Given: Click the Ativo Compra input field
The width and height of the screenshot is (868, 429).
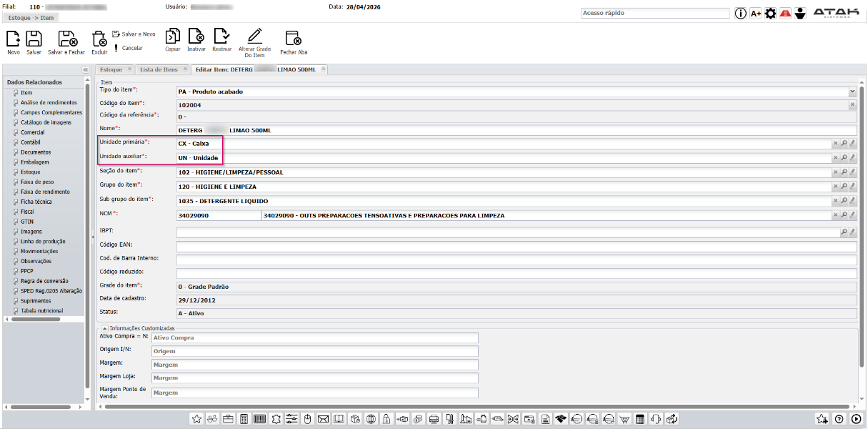Looking at the screenshot, I should [x=314, y=337].
